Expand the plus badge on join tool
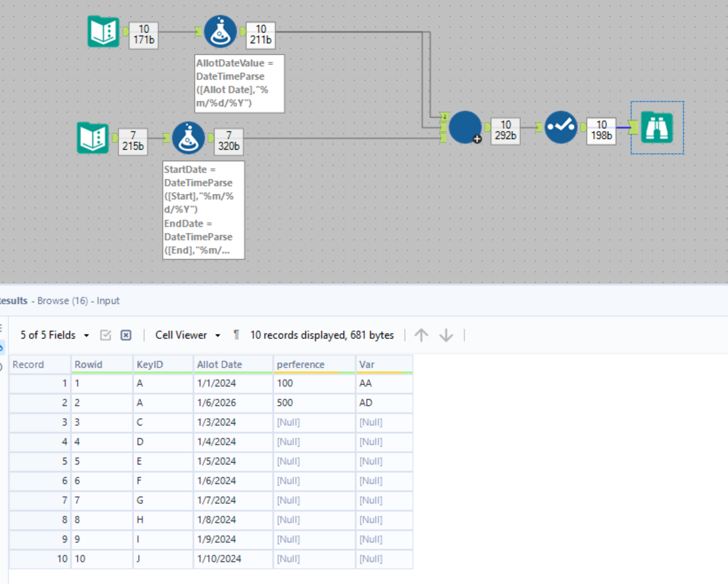The width and height of the screenshot is (728, 584). [477, 139]
